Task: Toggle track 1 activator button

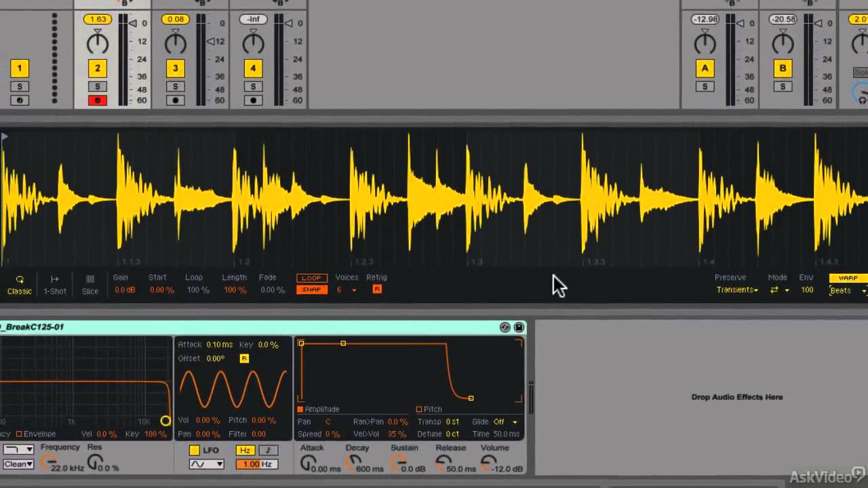Action: click(20, 68)
